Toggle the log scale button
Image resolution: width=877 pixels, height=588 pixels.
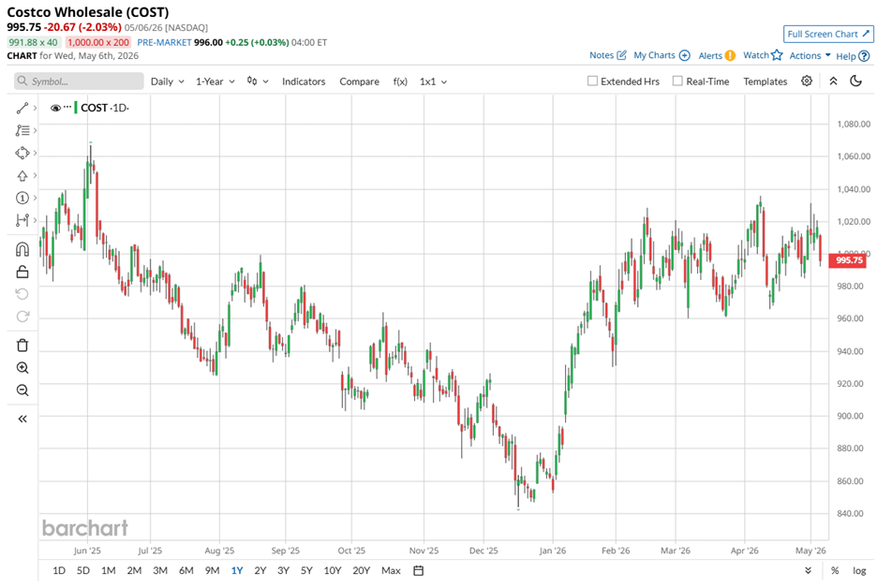[x=859, y=570]
